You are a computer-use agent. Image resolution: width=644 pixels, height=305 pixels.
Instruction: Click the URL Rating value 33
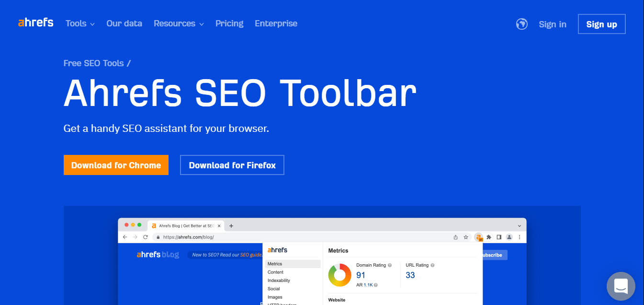[410, 275]
